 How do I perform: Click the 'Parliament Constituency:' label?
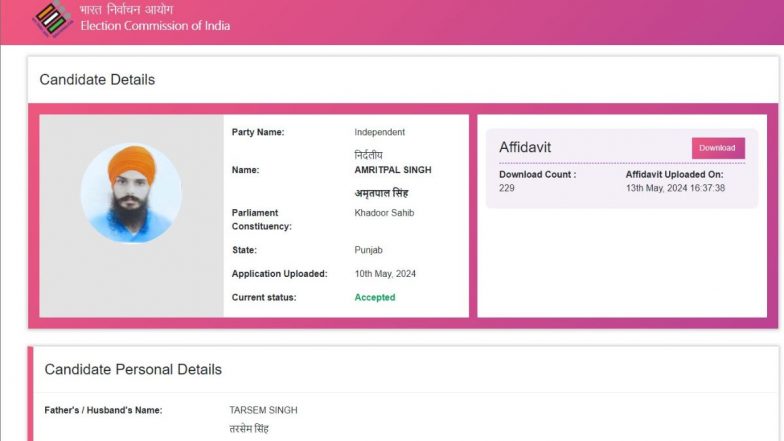pyautogui.click(x=262, y=220)
